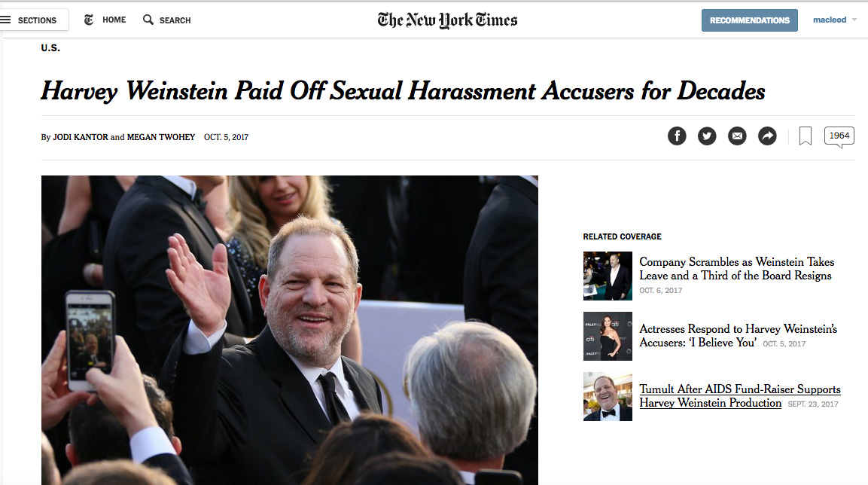This screenshot has height=485, width=868.
Task: Click the Recommendations button
Action: (749, 20)
